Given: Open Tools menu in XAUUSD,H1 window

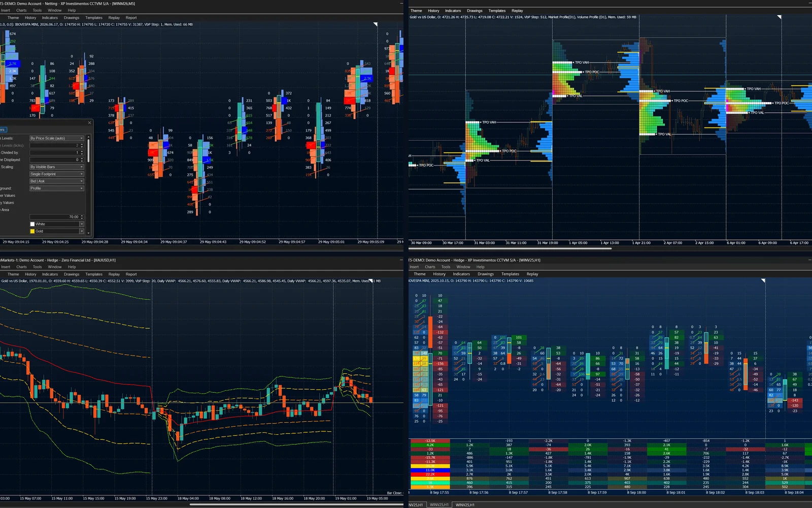Looking at the screenshot, I should (x=38, y=267).
